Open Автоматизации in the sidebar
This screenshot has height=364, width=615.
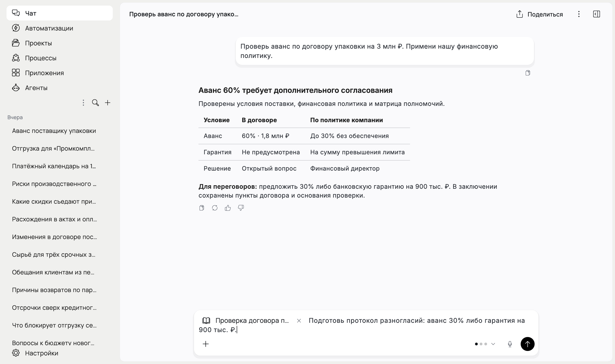pyautogui.click(x=59, y=28)
